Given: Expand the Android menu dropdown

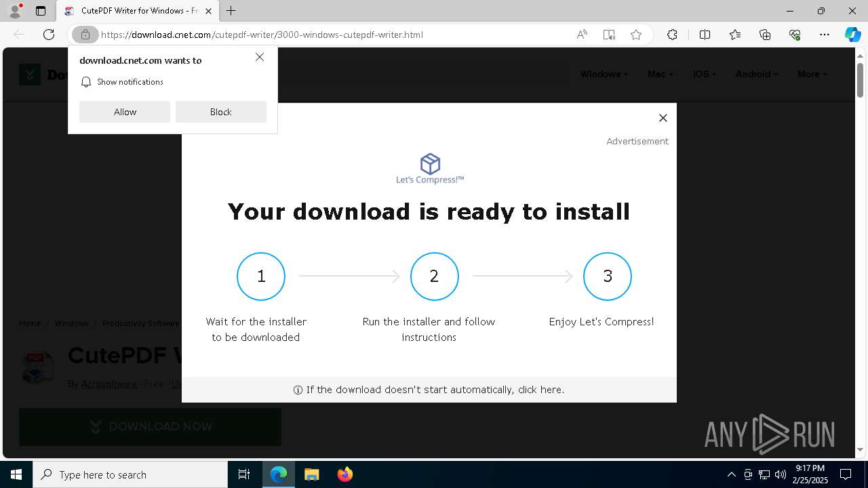Looking at the screenshot, I should [x=757, y=74].
